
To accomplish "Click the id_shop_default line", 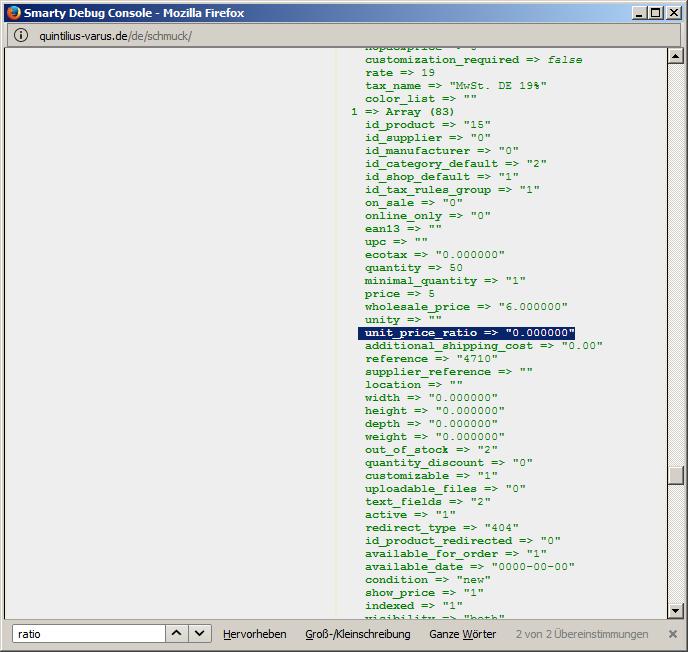I will pos(442,177).
